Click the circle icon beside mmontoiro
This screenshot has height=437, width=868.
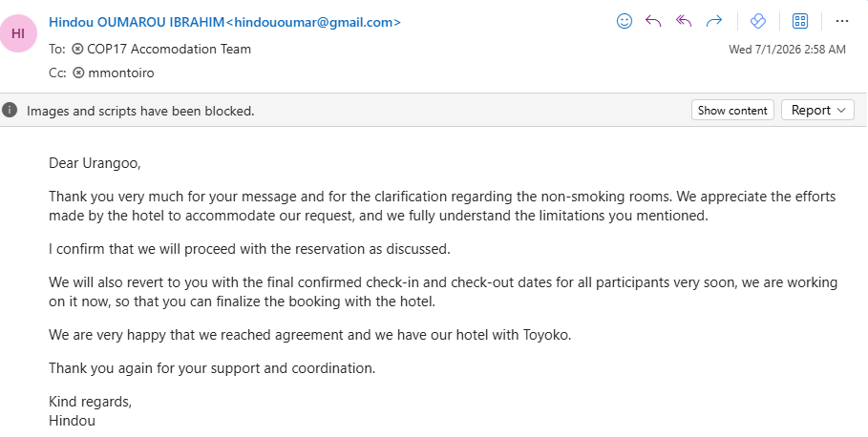(78, 73)
